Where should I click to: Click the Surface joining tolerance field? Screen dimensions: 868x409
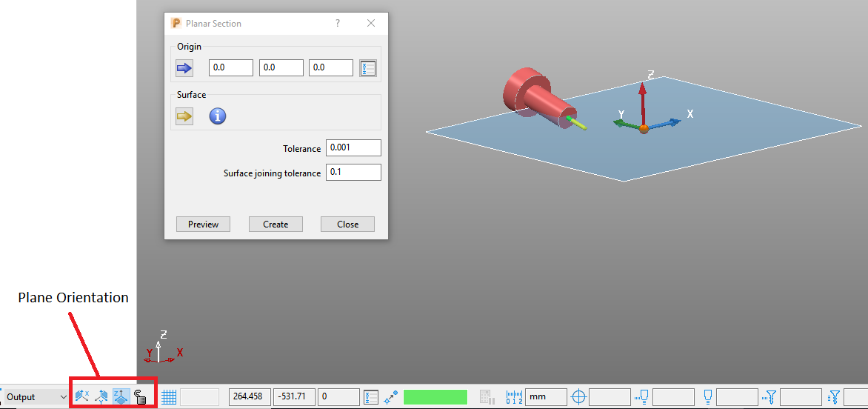click(354, 172)
